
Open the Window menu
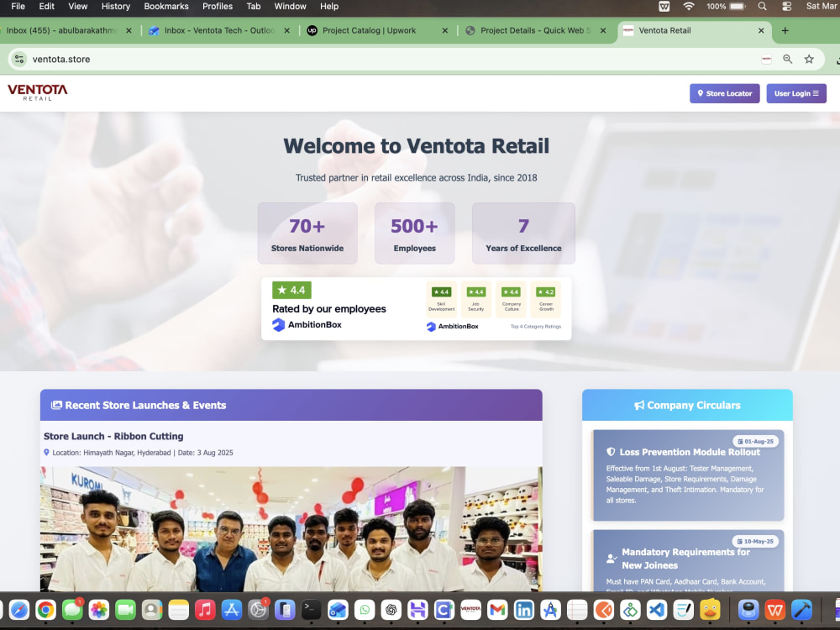291,7
